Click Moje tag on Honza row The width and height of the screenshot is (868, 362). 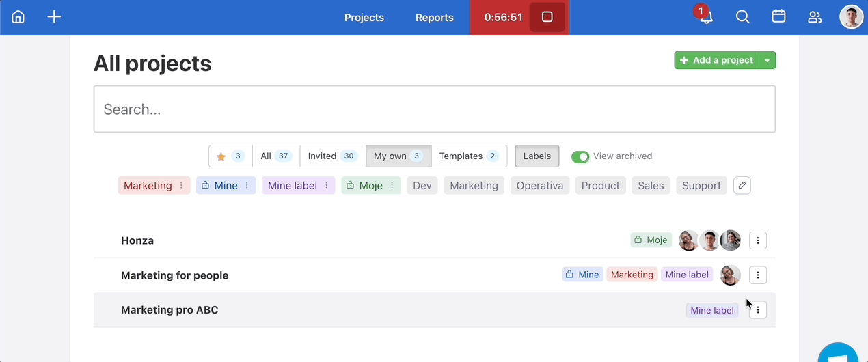[651, 240]
